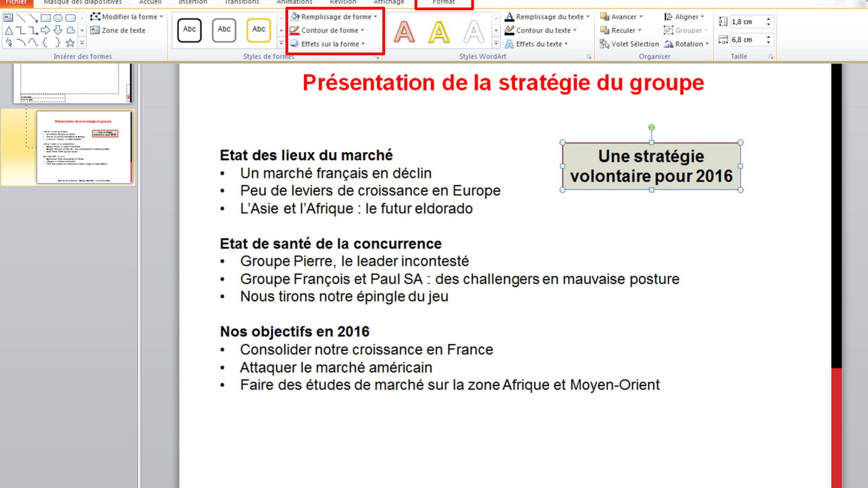This screenshot has height=488, width=868.
Task: Apply the black outline Abc shape style
Action: (189, 30)
